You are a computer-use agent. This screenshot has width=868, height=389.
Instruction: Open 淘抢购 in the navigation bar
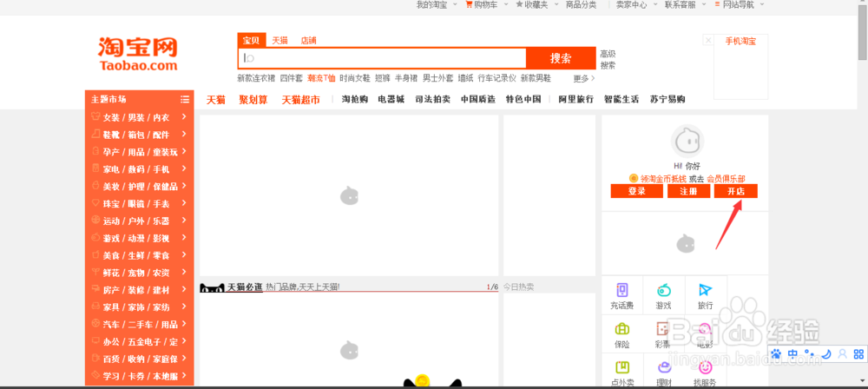[355, 100]
